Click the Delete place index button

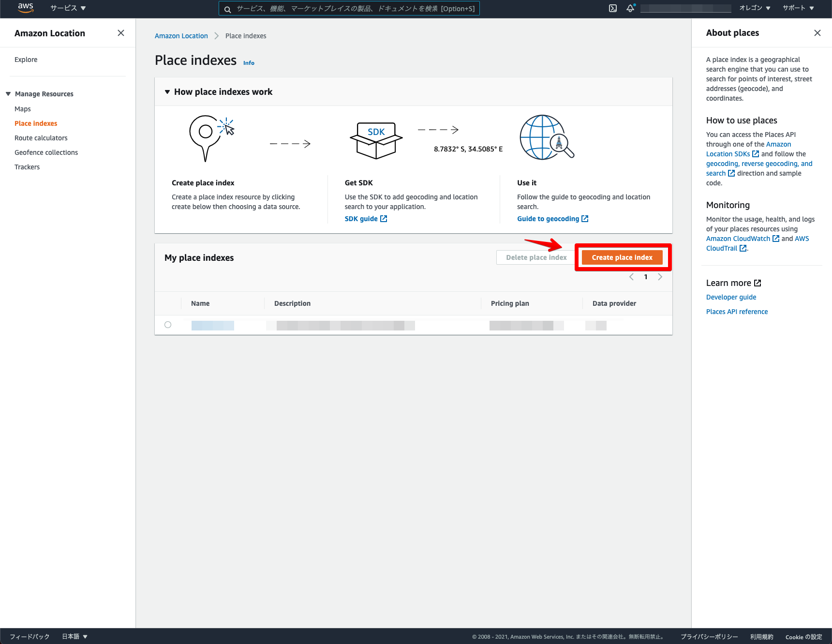pyautogui.click(x=536, y=257)
